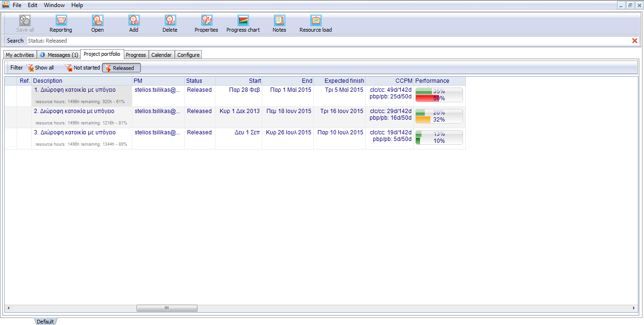Click the CCPM column header

coord(390,81)
